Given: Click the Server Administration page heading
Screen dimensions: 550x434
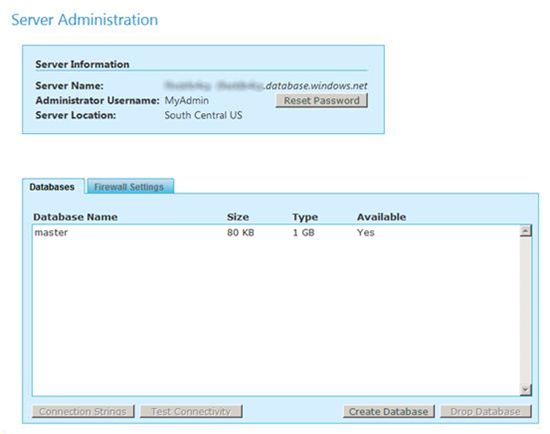Looking at the screenshot, I should click(85, 19).
